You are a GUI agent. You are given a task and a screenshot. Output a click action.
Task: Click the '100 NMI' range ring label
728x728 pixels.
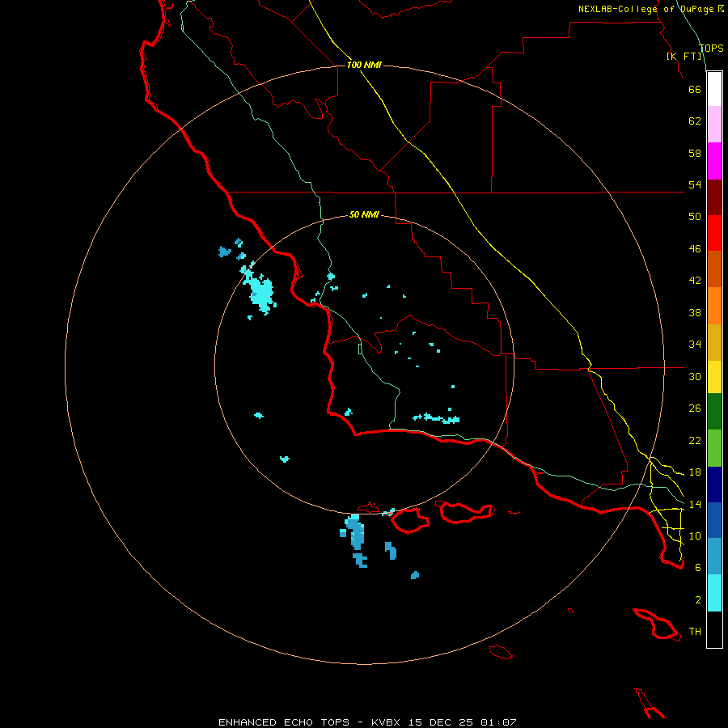pyautogui.click(x=364, y=65)
